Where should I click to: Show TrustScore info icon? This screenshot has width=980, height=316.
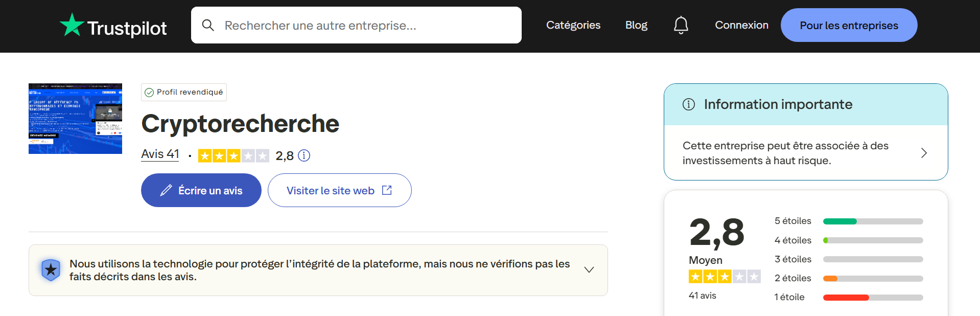[304, 155]
